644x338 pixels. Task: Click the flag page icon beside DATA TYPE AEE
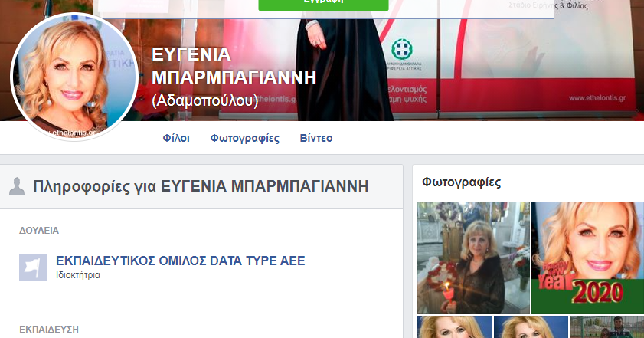(33, 267)
